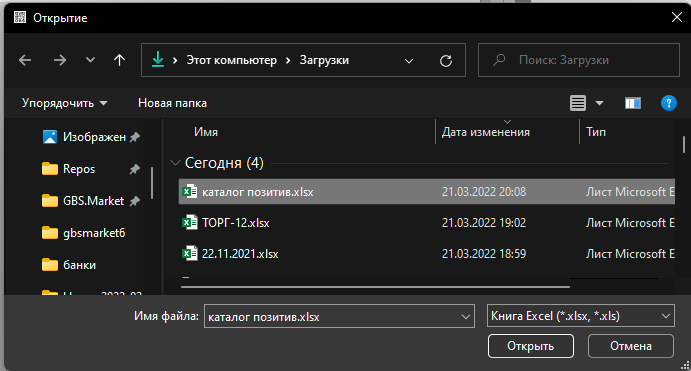Click the date 21.03.2022 19:02
Viewport: 691px width, 371px height.
click(x=484, y=223)
